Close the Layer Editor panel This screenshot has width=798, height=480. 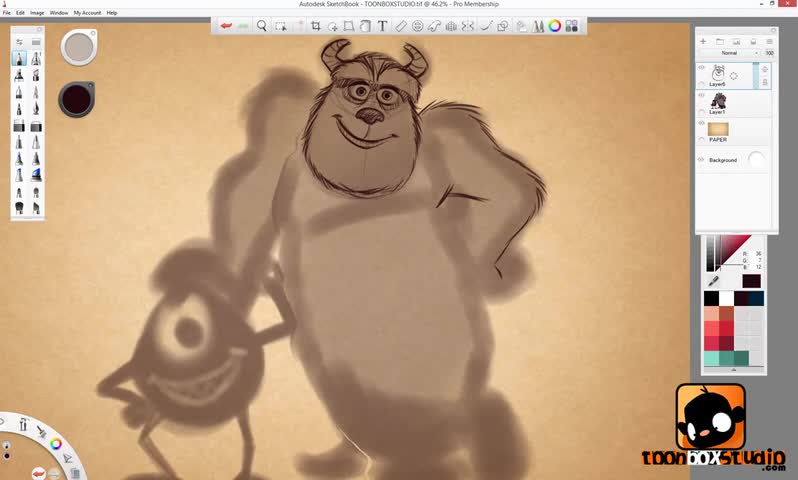(x=773, y=30)
